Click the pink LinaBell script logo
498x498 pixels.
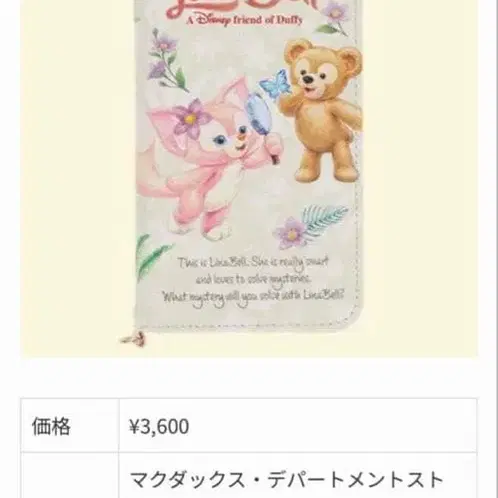pos(245,6)
